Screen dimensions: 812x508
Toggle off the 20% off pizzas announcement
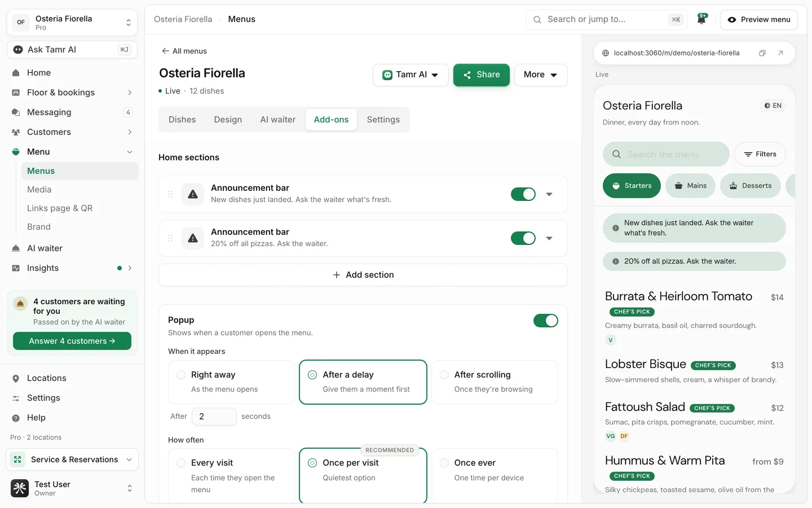coord(523,238)
